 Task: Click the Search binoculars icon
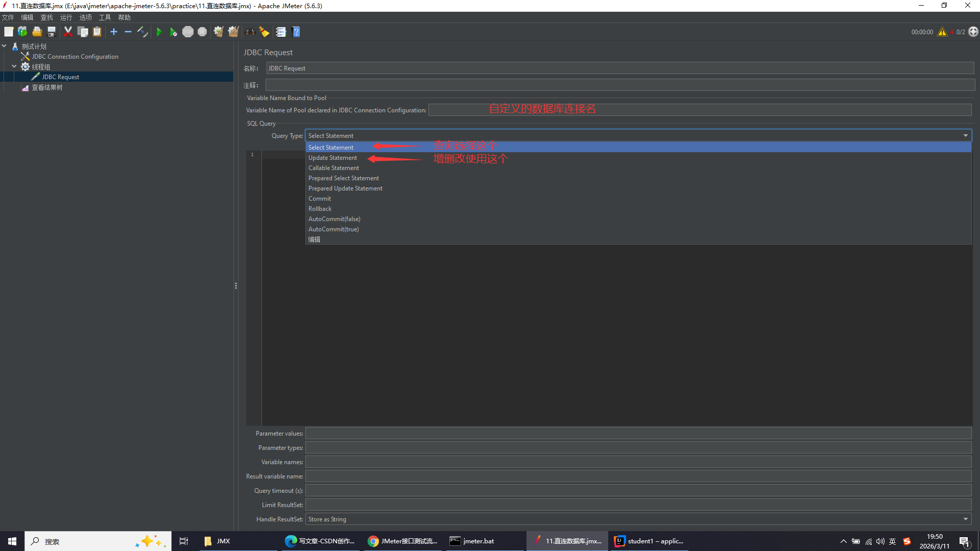tap(250, 32)
